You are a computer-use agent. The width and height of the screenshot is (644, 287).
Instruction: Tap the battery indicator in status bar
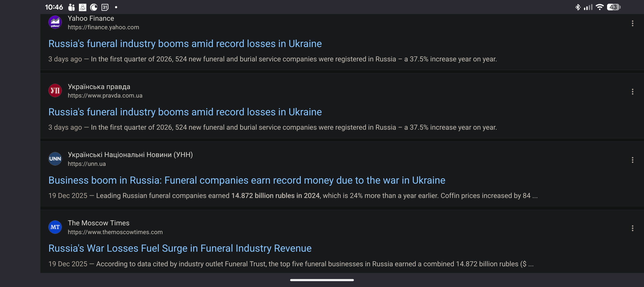pos(613,7)
